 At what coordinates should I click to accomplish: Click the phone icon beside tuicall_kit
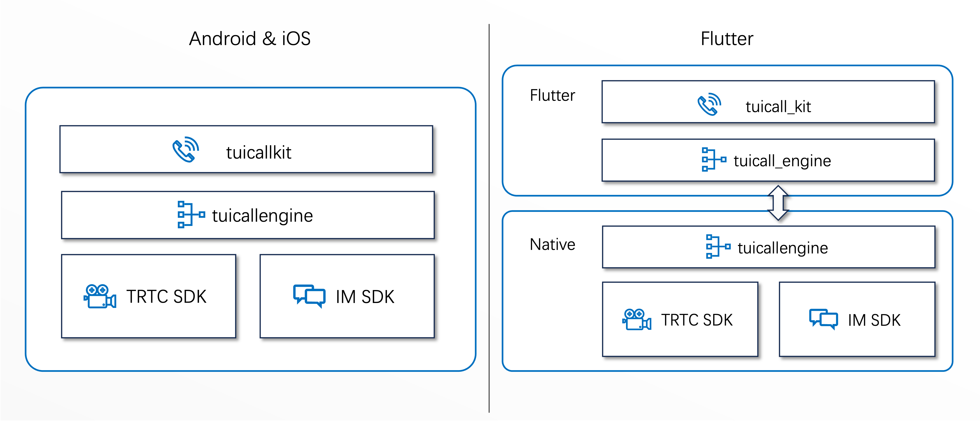pos(709,104)
